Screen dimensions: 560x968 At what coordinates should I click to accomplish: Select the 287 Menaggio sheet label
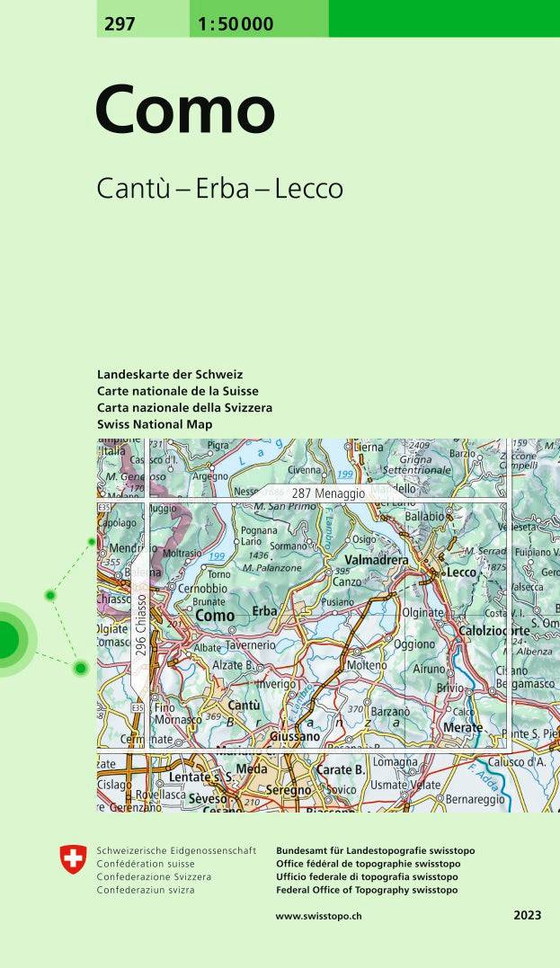coord(327,493)
